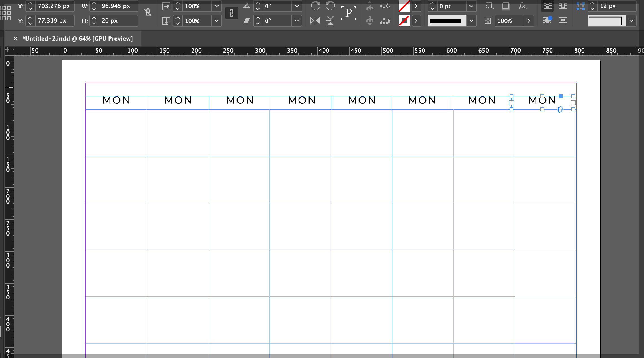Screen dimensions: 644x358
Task: Click the fill color swatch
Action: (x=404, y=6)
